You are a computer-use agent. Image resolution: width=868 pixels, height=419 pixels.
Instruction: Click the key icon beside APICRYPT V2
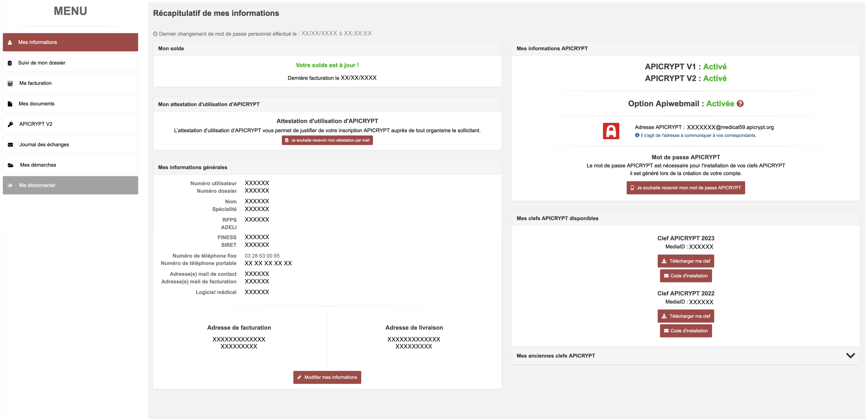click(10, 124)
